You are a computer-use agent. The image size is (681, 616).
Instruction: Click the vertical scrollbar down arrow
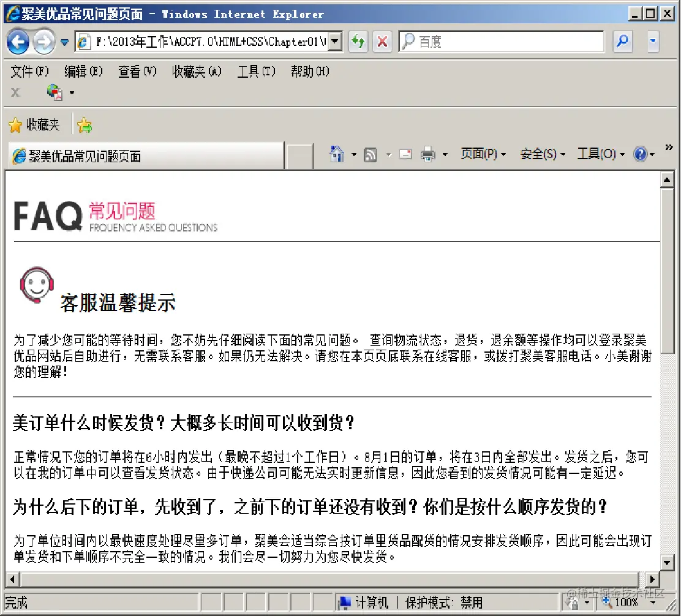tap(667, 563)
